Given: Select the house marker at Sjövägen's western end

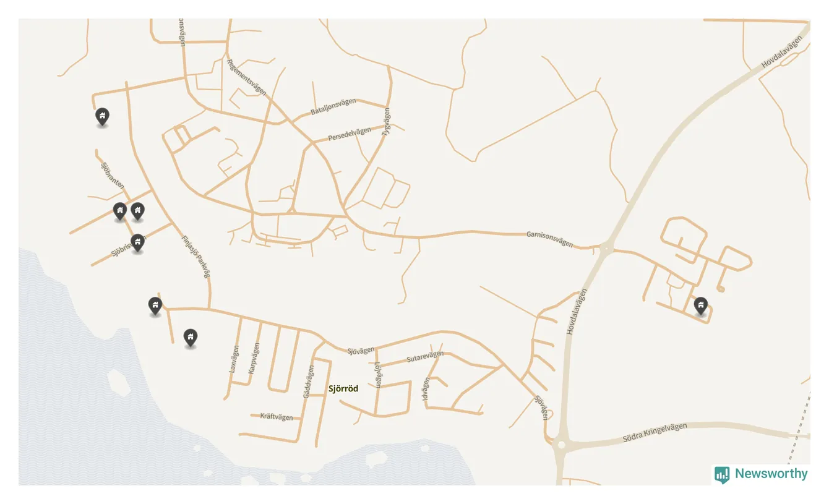Looking at the screenshot, I should pyautogui.click(x=155, y=306).
